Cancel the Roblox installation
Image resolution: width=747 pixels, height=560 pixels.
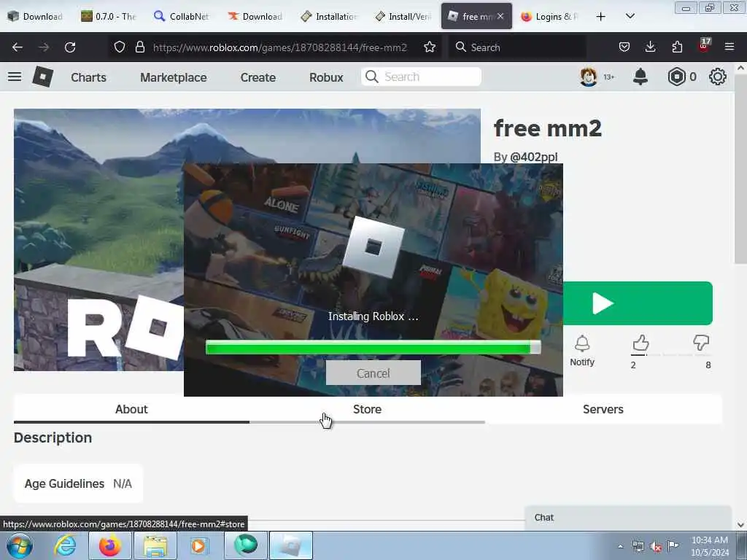(x=373, y=373)
